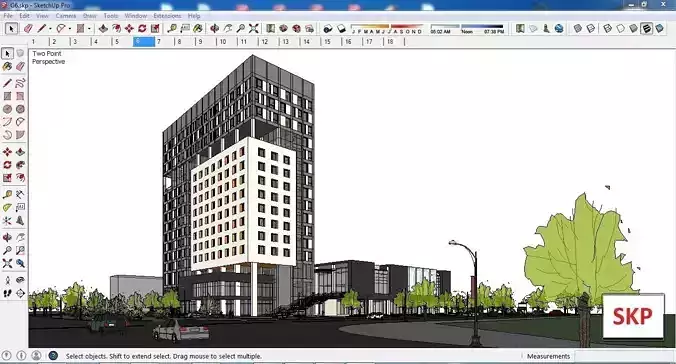Switch to scene tab 1

click(x=39, y=42)
